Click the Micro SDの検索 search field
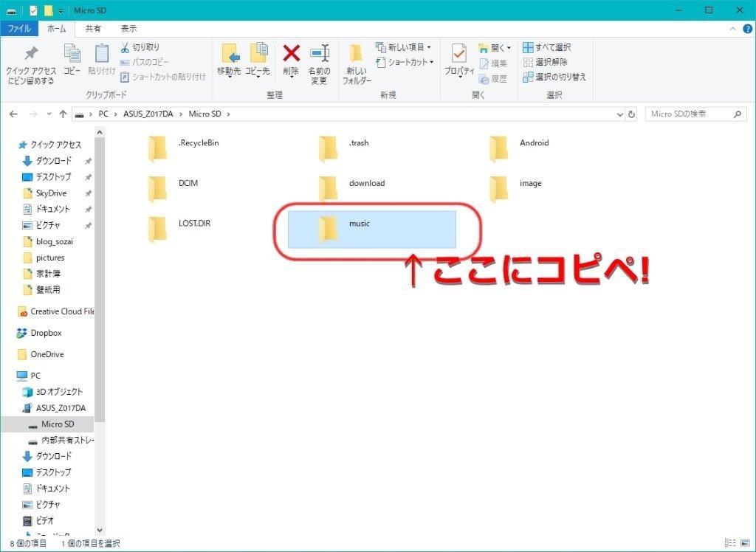756x552 pixels. coord(688,114)
